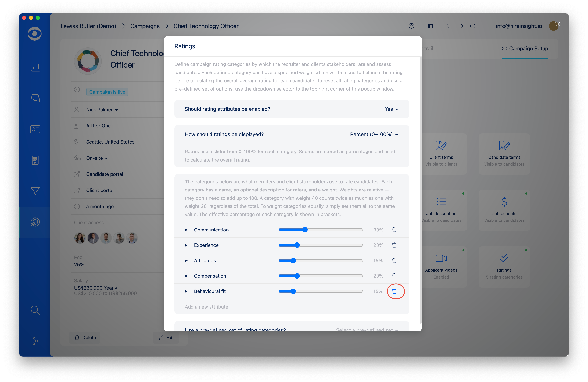Screen dimensions: 588x382
Task: Open the funnel filter sidebar icon
Action: (35, 191)
